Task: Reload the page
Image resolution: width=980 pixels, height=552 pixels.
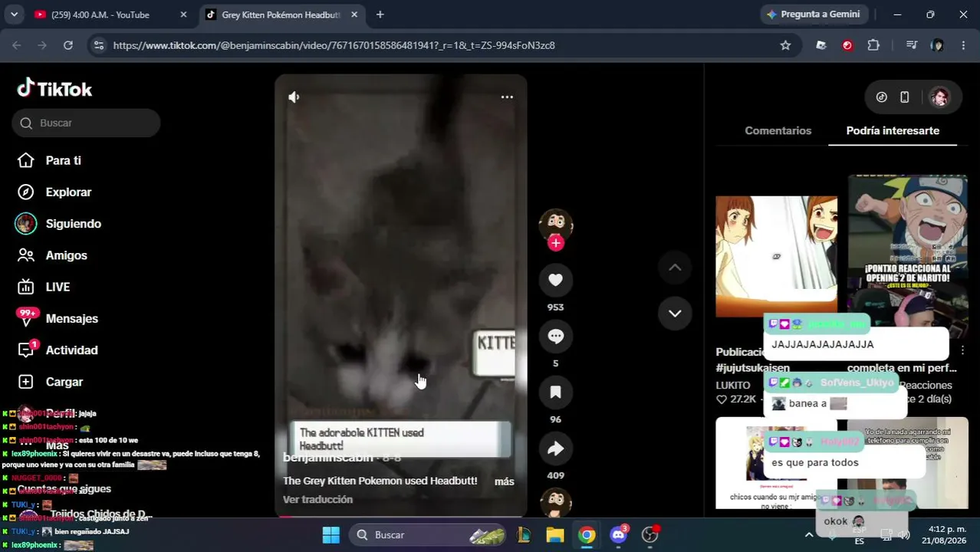Action: coord(68,45)
